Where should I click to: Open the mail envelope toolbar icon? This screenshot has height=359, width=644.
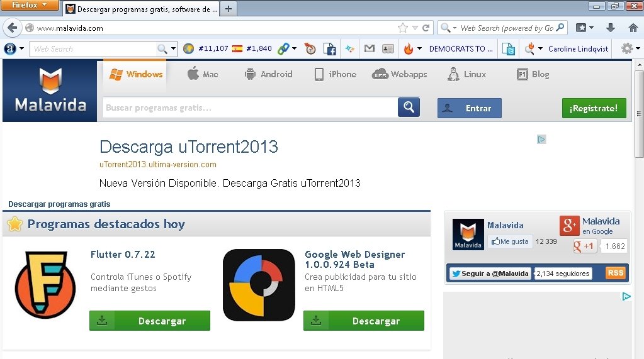370,49
